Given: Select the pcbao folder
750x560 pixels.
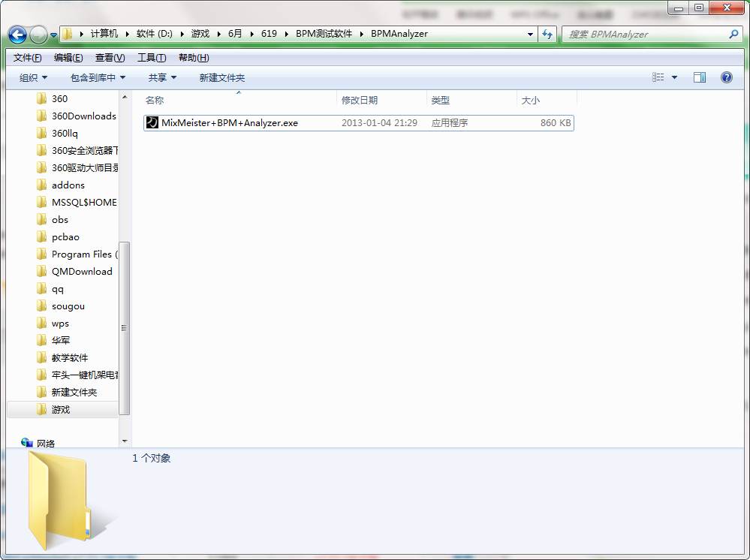Looking at the screenshot, I should [65, 236].
